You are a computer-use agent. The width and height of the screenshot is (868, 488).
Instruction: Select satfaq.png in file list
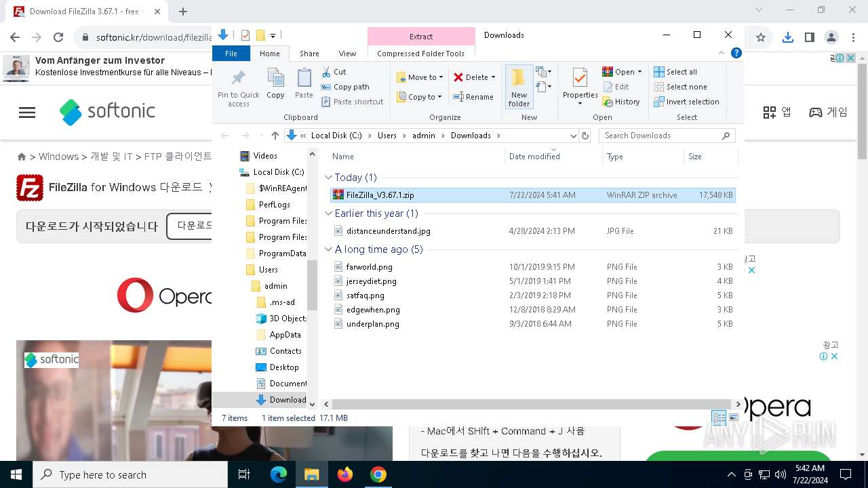(x=532, y=296)
